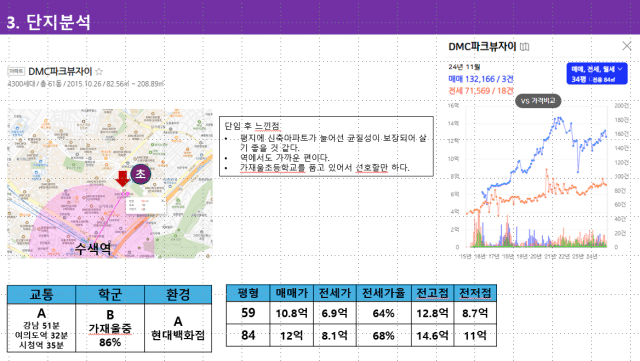Expand the 매매, 전세, 월세 34평 dropdown

(x=597, y=74)
